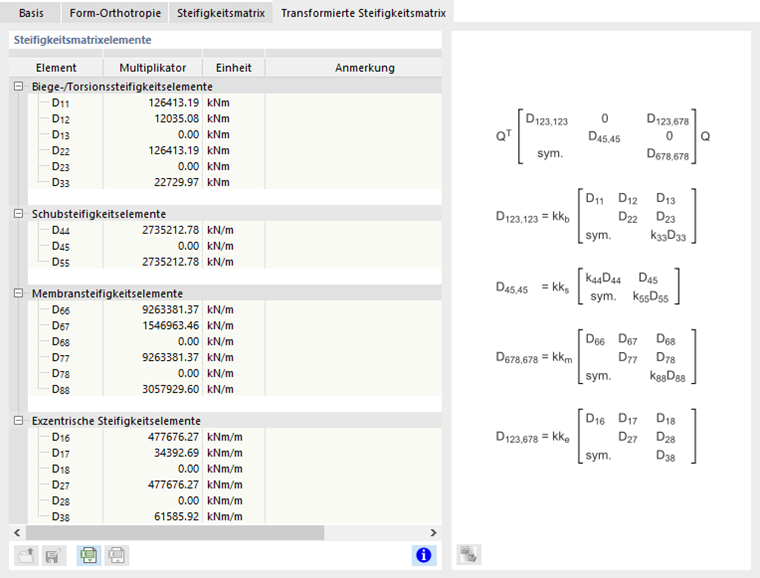This screenshot has height=578, width=760.
Task: Click the Anmerkung column header
Action: pos(351,68)
